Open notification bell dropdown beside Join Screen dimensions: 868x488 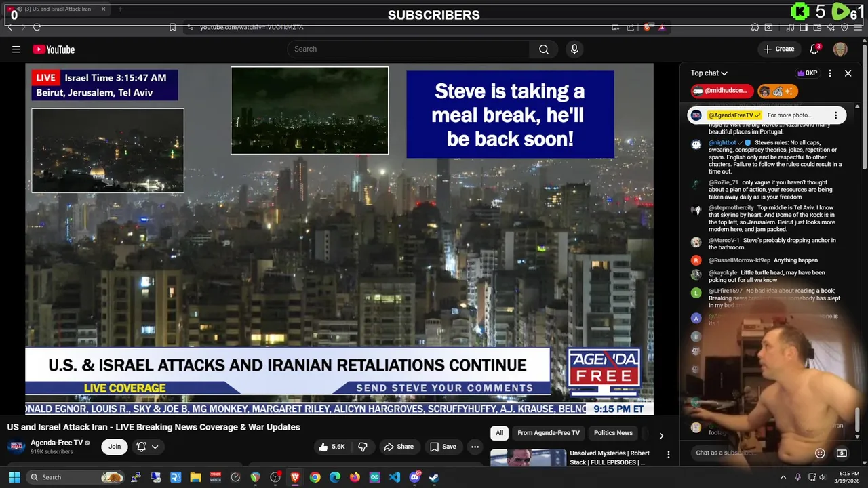(147, 447)
